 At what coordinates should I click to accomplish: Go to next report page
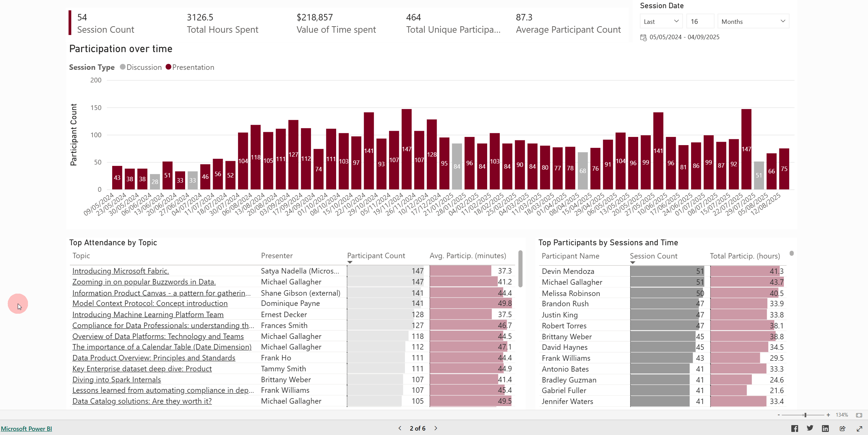point(436,428)
